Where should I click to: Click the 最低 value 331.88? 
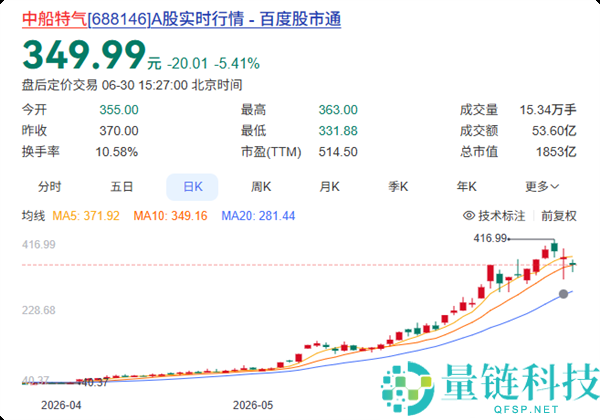(x=338, y=131)
